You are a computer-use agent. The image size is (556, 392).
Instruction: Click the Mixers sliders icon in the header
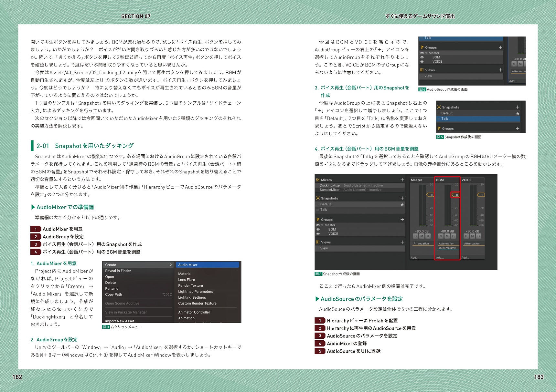click(318, 180)
